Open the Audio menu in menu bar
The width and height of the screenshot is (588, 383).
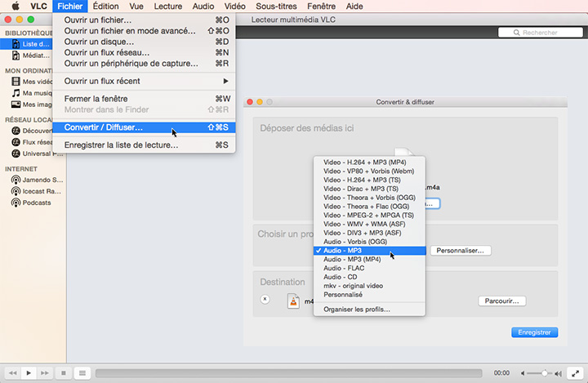point(203,6)
